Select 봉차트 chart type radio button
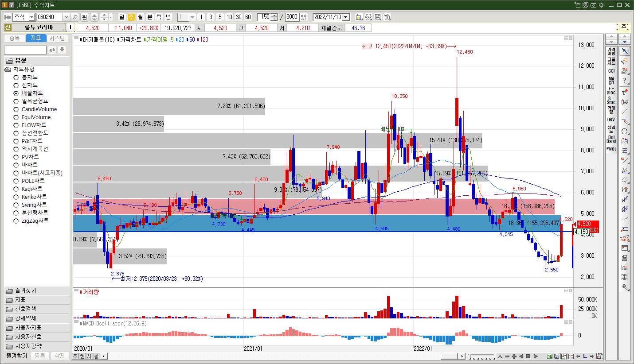Viewport: 634px width, 364px height. [x=16, y=77]
